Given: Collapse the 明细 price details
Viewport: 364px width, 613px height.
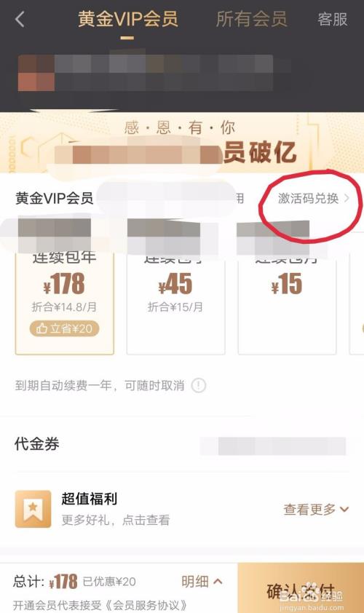Looking at the screenshot, I should coord(202,582).
